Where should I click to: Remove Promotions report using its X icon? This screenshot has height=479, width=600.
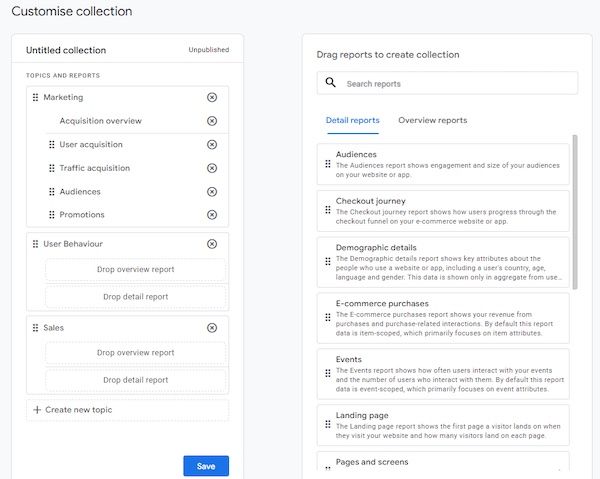(211, 215)
